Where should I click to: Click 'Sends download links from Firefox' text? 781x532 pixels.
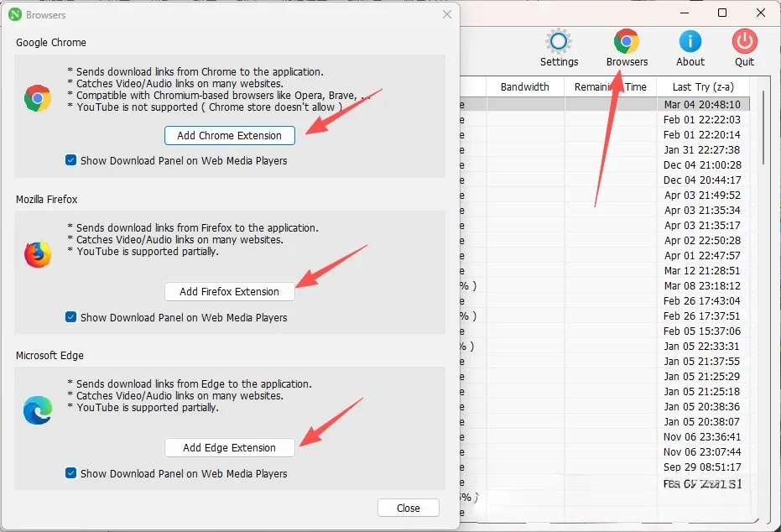pos(193,227)
